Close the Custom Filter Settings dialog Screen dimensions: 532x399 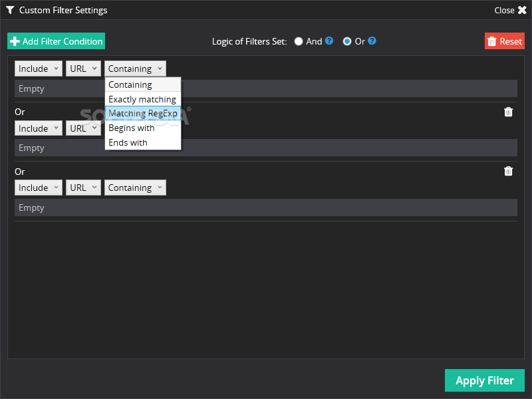point(510,10)
